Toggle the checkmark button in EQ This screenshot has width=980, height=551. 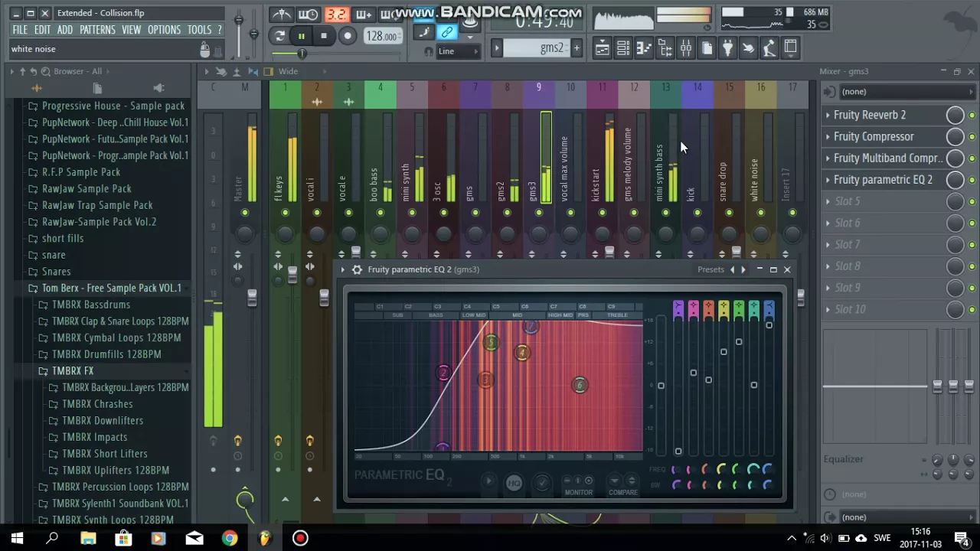pos(542,482)
